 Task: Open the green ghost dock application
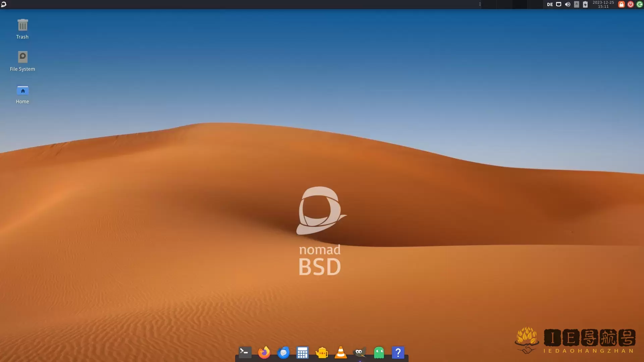tap(379, 353)
